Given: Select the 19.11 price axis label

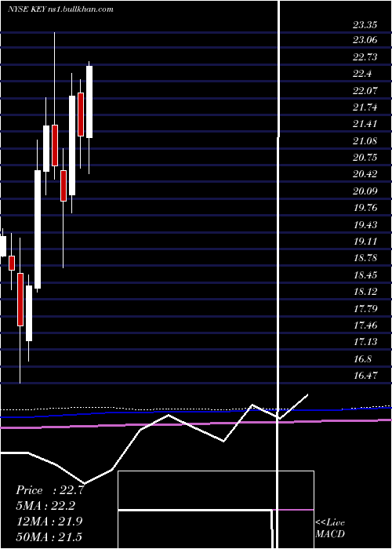Looking at the screenshot, I should 365,242.
